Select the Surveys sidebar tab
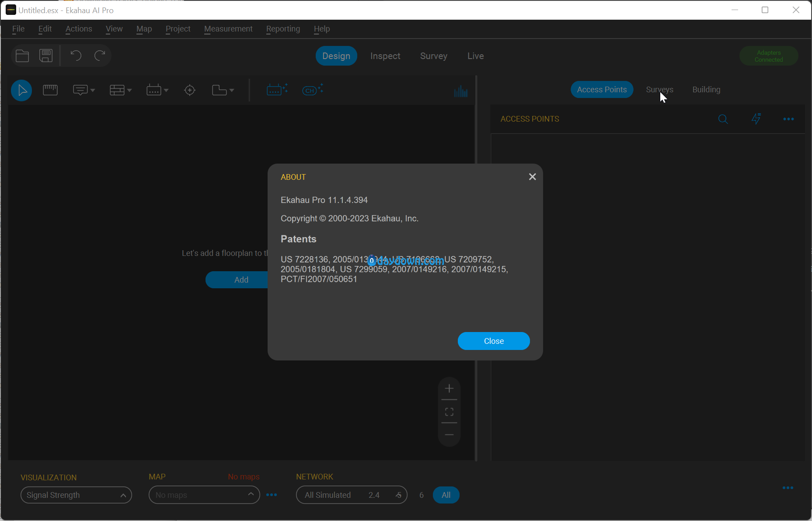Image resolution: width=812 pixels, height=521 pixels. tap(659, 90)
